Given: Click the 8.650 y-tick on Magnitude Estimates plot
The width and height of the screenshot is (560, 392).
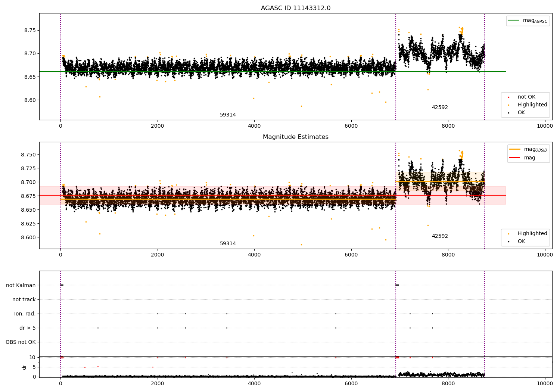Looking at the screenshot, I should tap(29, 210).
